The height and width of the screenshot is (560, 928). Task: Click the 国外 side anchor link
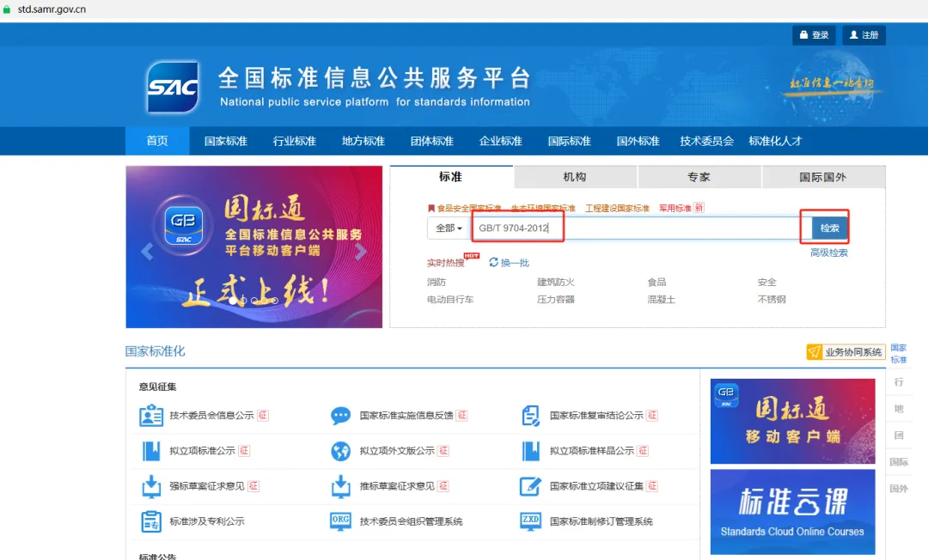click(899, 489)
